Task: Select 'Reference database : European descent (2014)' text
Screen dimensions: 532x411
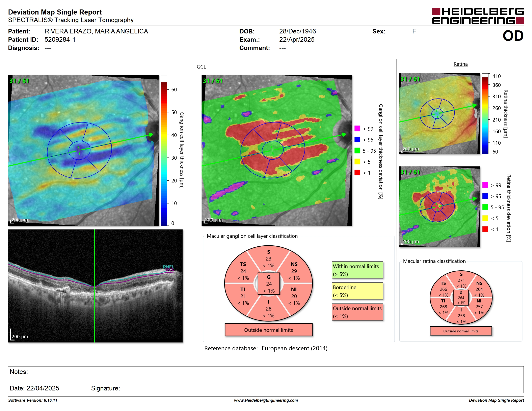Action: [266, 348]
